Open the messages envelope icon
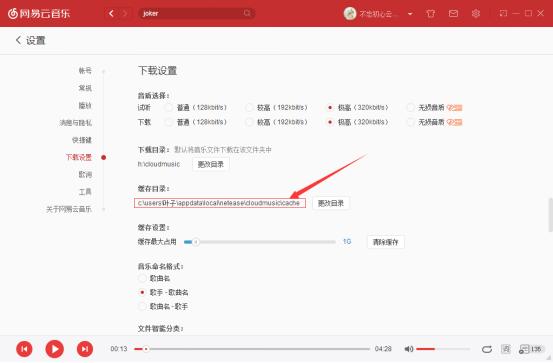Viewport: 553px width, 363px height. tap(453, 13)
